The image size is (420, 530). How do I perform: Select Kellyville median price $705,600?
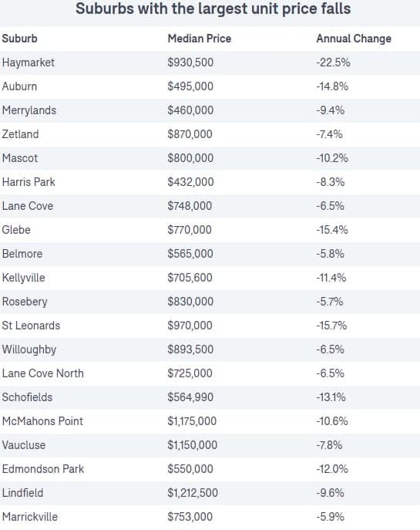tap(190, 278)
